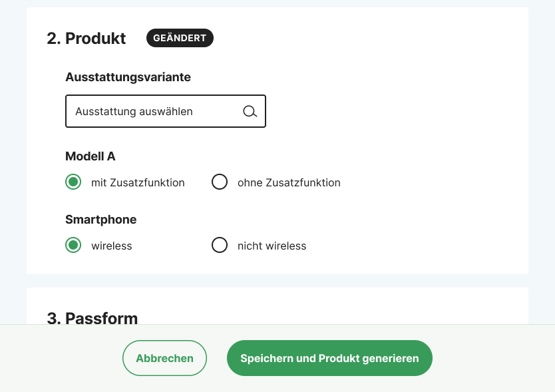
Task: Choose the ohne Zusatzfunktion radio circle
Action: click(x=220, y=182)
